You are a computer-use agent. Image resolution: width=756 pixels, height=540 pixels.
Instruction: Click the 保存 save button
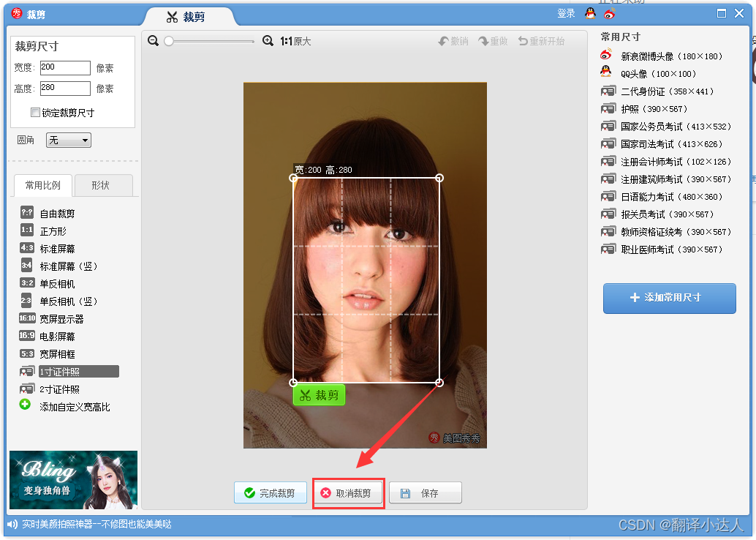(426, 492)
